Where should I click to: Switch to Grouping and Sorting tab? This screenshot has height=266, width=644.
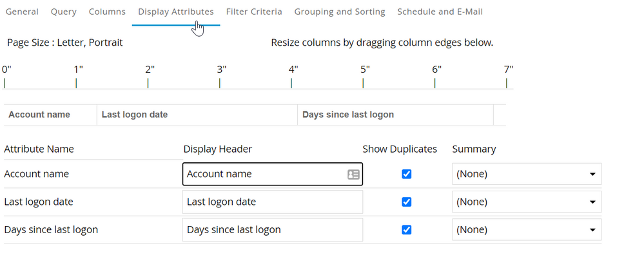[340, 12]
